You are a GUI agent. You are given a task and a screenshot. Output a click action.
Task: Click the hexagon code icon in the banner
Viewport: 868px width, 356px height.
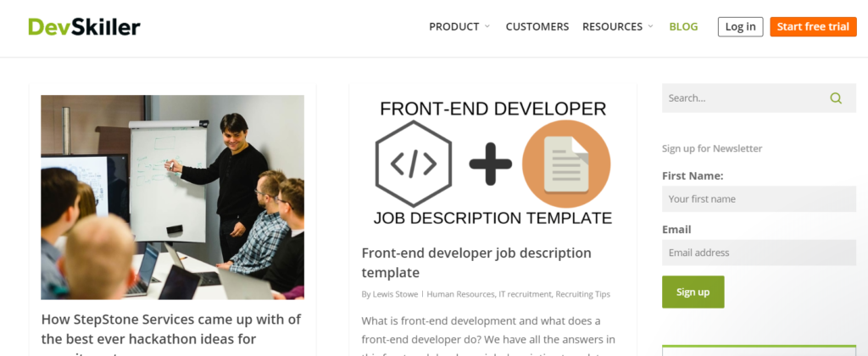pos(413,164)
